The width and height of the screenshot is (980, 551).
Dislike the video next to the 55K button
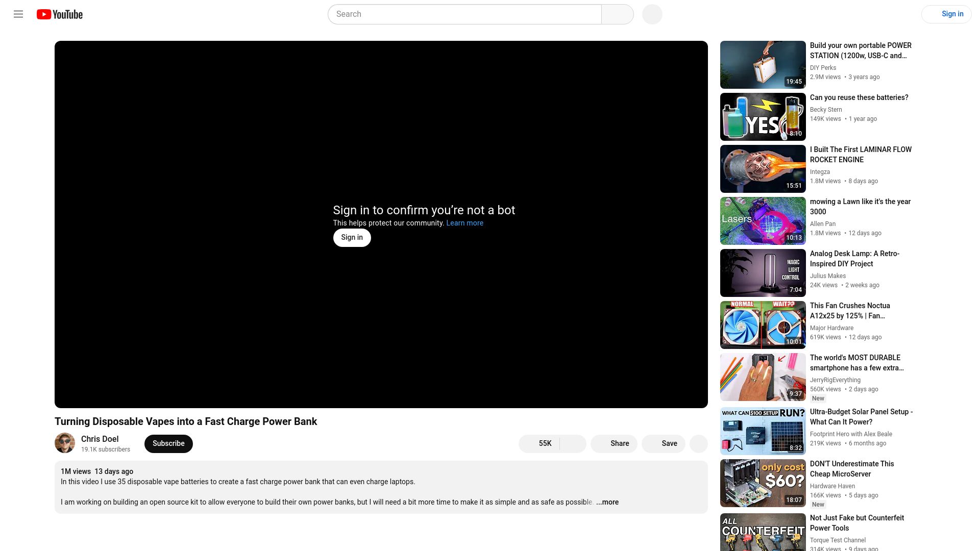coord(573,443)
